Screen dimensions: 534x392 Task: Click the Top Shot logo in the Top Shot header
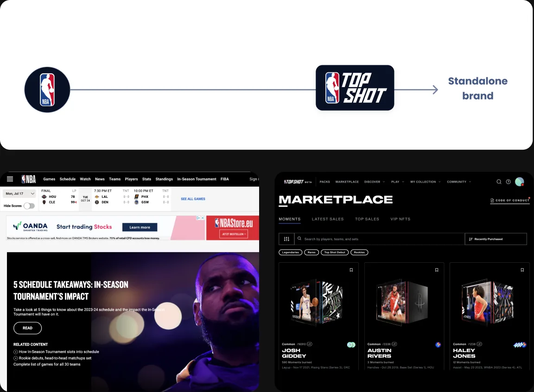pyautogui.click(x=298, y=182)
